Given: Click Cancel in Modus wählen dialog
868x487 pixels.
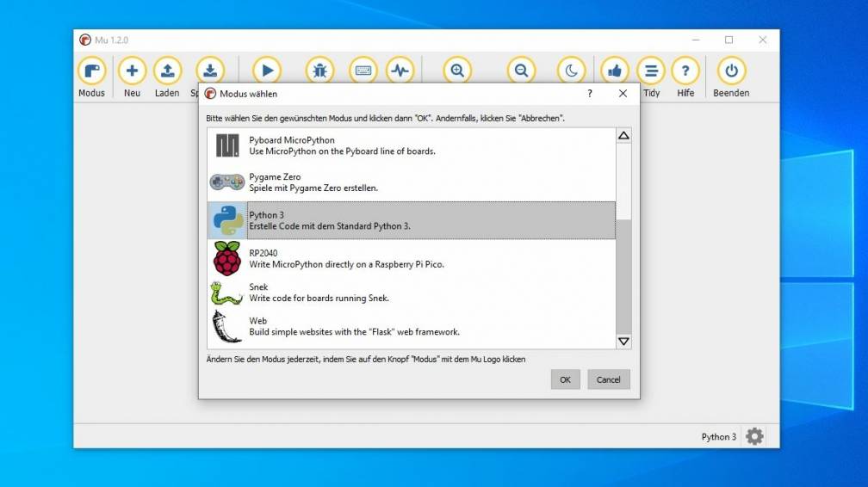Looking at the screenshot, I should (x=609, y=379).
